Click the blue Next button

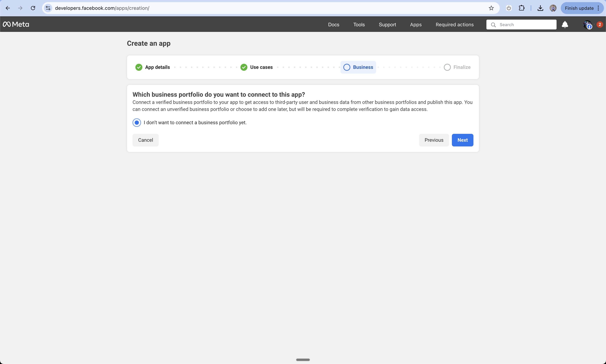[x=462, y=140]
